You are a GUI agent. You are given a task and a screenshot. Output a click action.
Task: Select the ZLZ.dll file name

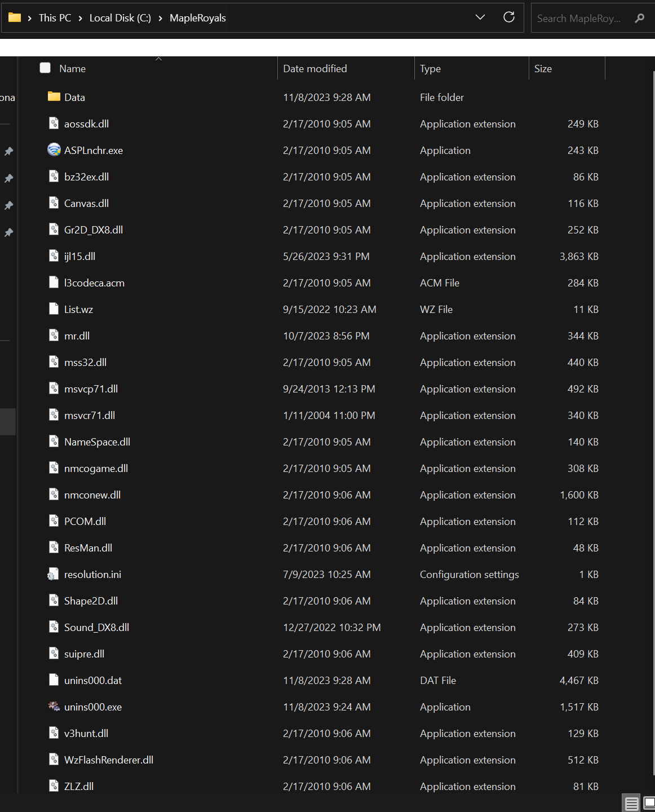79,787
